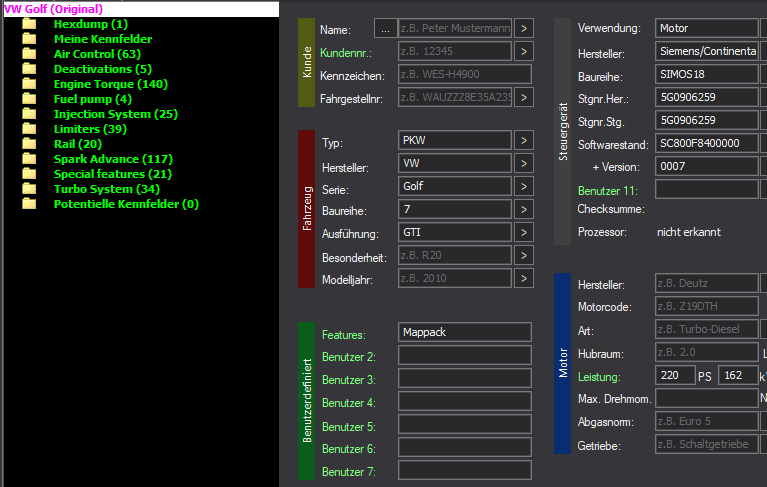This screenshot has height=487, width=767.
Task: Click the Injection System folder icon
Action: [29, 114]
